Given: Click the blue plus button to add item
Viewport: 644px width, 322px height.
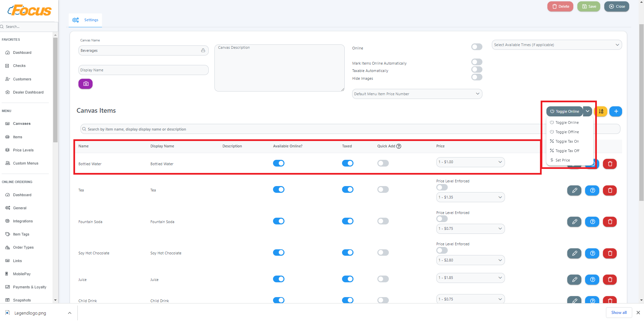Looking at the screenshot, I should click(x=615, y=111).
